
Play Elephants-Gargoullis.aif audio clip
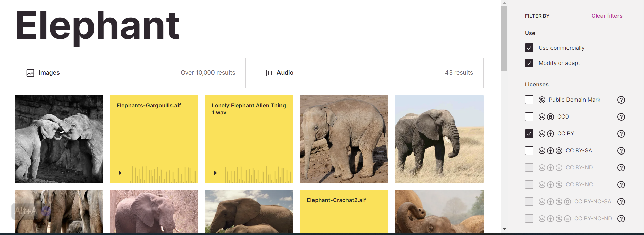click(120, 173)
